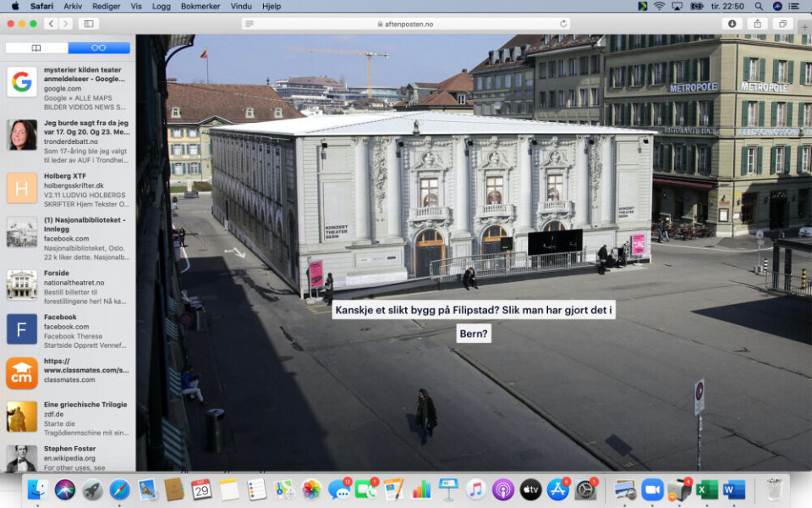Click the page reload icon in address bar
Viewport: 812px width, 508px height.
click(563, 24)
